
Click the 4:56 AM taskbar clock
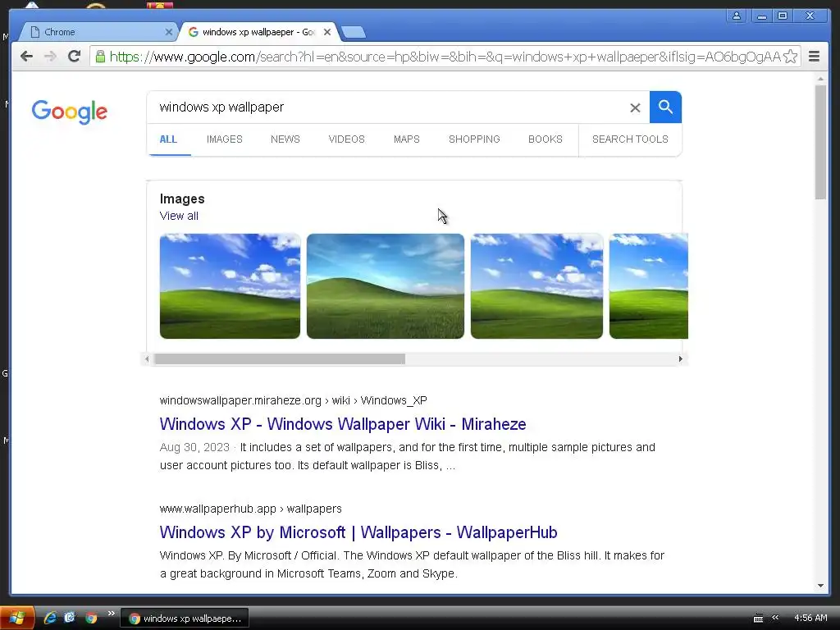click(810, 618)
